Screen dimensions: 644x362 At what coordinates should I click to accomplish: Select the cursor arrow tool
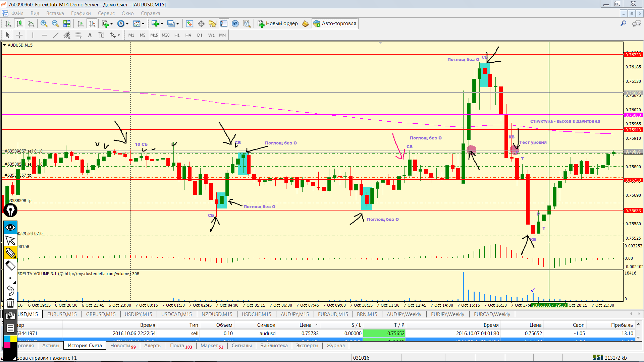8,35
